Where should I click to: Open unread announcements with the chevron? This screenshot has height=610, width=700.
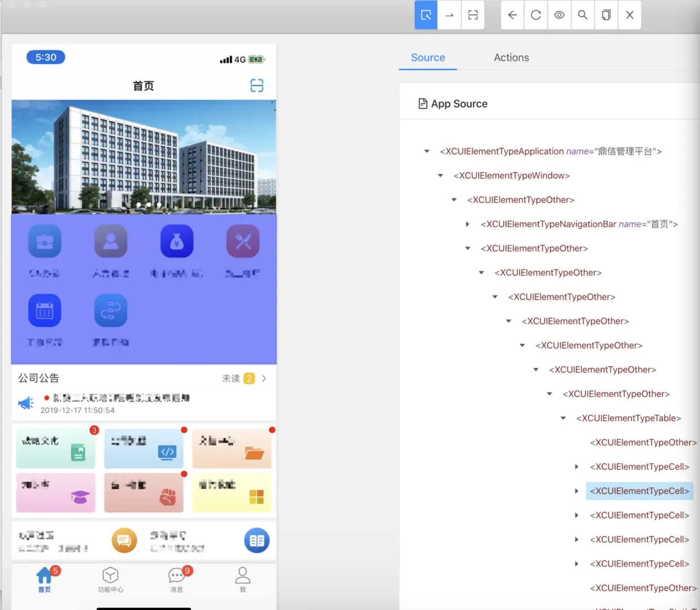(264, 378)
